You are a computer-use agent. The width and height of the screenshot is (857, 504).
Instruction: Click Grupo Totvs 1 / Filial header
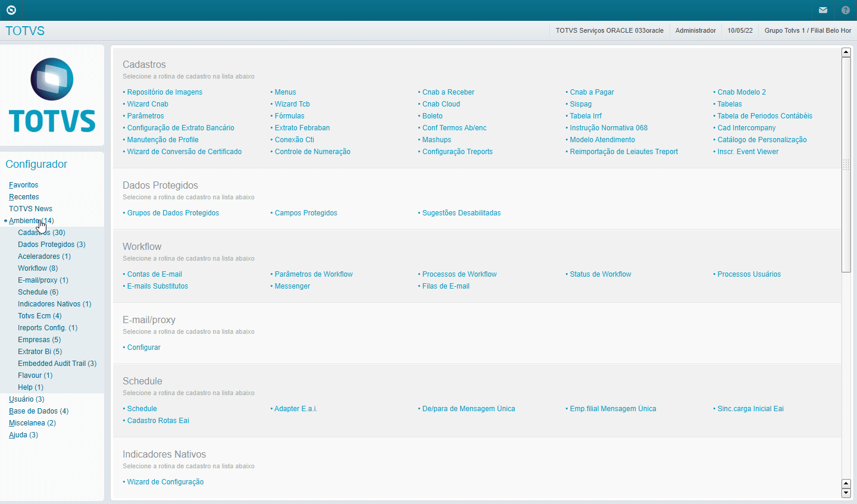808,30
